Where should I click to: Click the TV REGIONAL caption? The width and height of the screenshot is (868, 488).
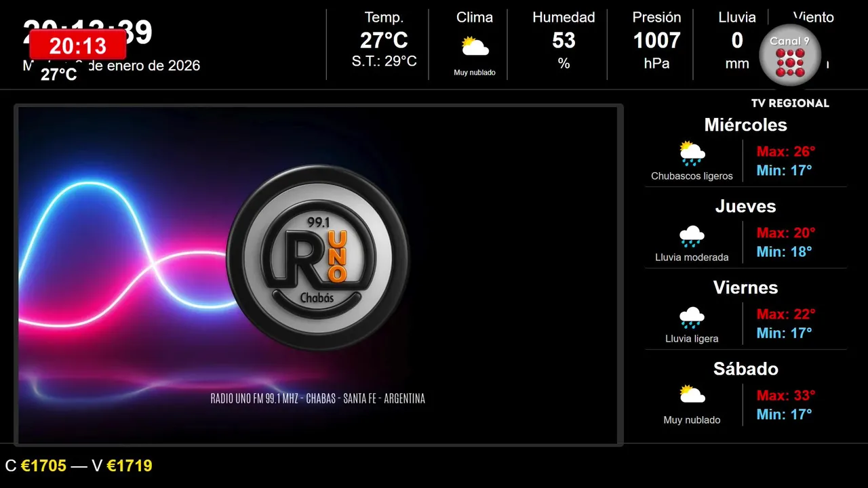(790, 103)
